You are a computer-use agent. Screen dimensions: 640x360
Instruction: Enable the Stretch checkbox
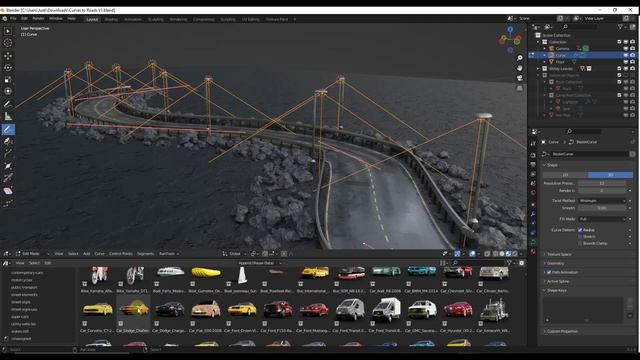(580, 237)
